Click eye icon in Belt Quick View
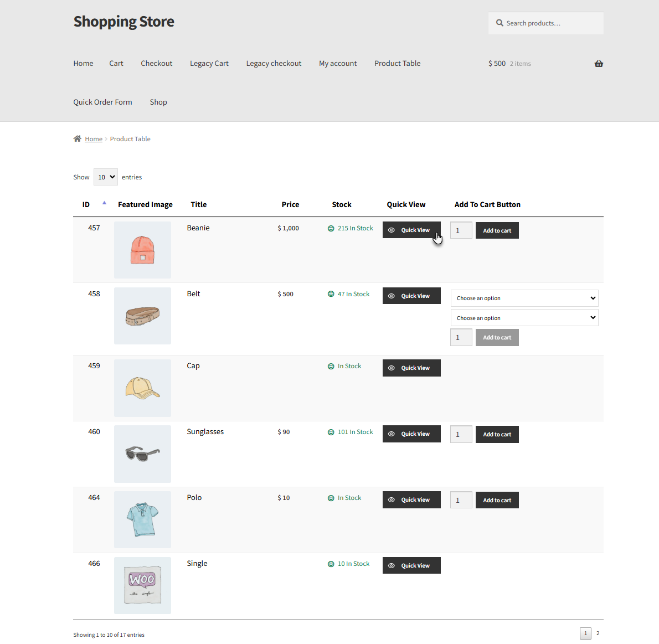This screenshot has height=644, width=659. (392, 296)
